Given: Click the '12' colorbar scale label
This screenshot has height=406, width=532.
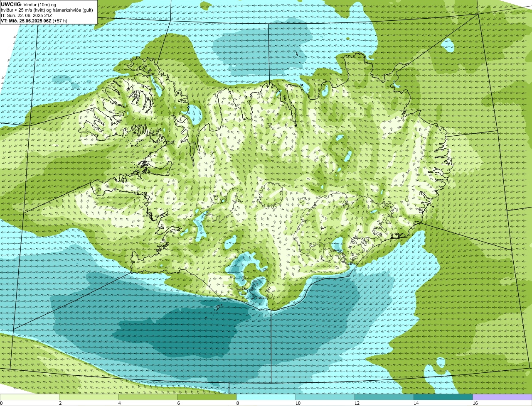Looking at the screenshot, I should [357, 403].
